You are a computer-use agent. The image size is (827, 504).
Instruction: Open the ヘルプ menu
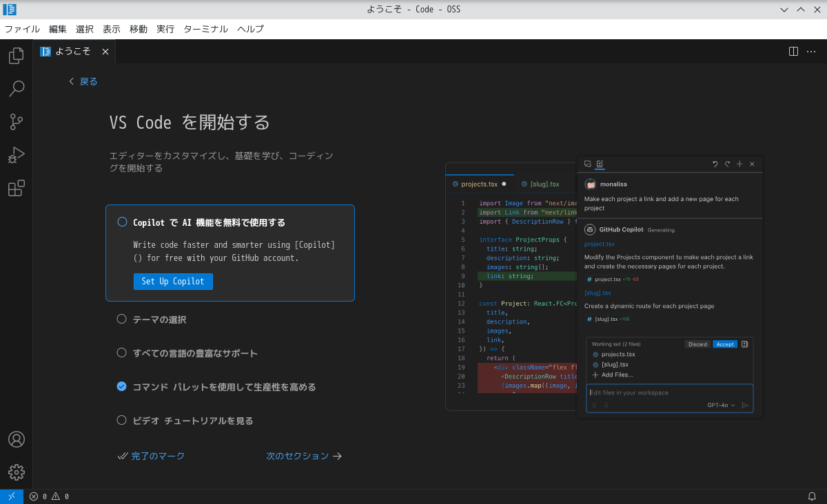pyautogui.click(x=250, y=29)
